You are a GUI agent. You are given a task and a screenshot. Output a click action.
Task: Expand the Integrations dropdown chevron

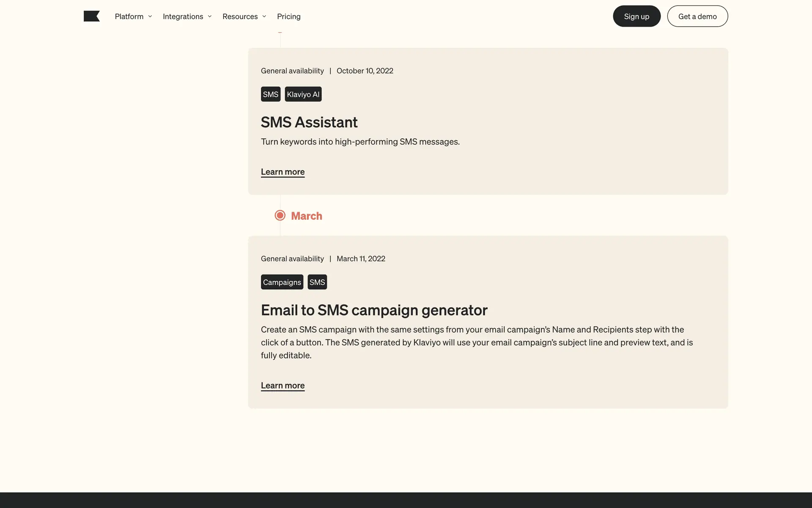(x=209, y=17)
